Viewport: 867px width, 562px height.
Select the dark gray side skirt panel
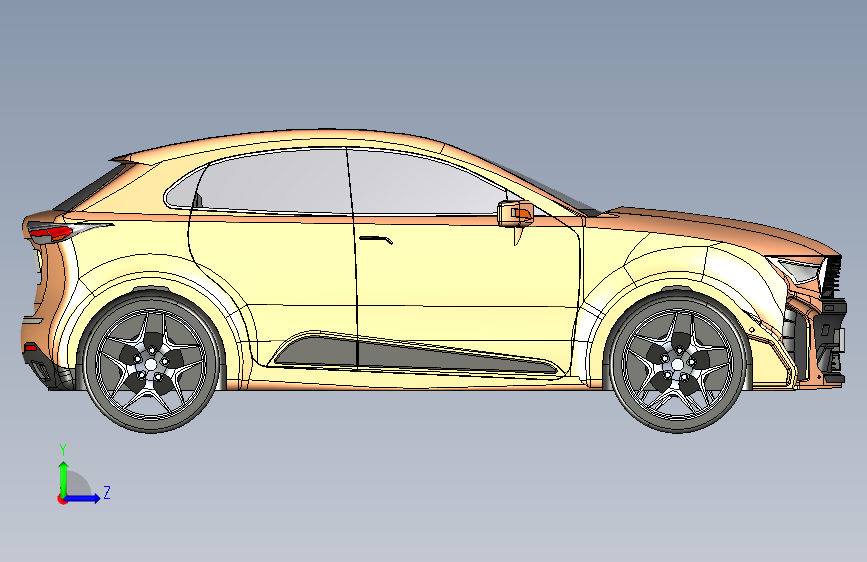pyautogui.click(x=415, y=354)
